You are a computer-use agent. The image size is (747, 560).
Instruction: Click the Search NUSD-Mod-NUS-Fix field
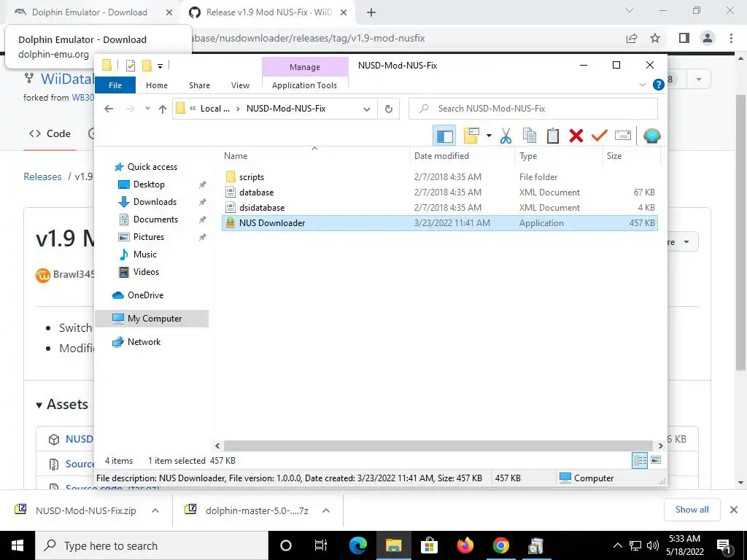coord(533,109)
